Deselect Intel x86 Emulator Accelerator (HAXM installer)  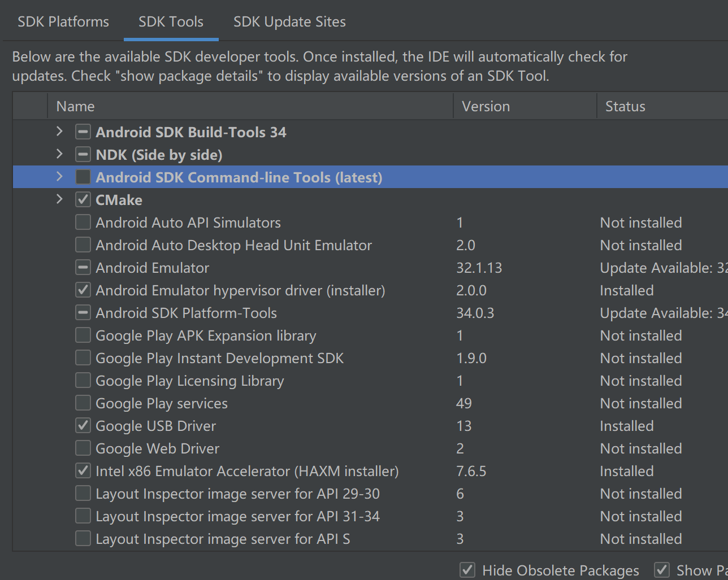(83, 470)
